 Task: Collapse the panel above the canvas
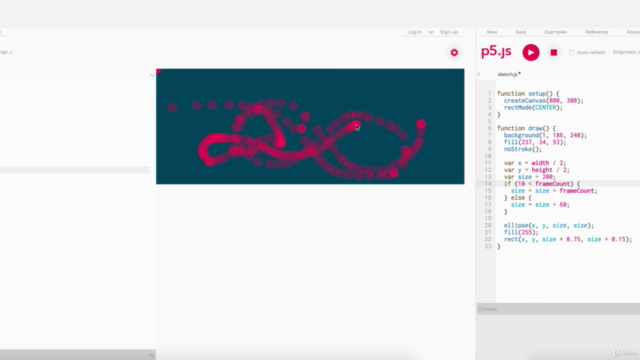pos(152,75)
